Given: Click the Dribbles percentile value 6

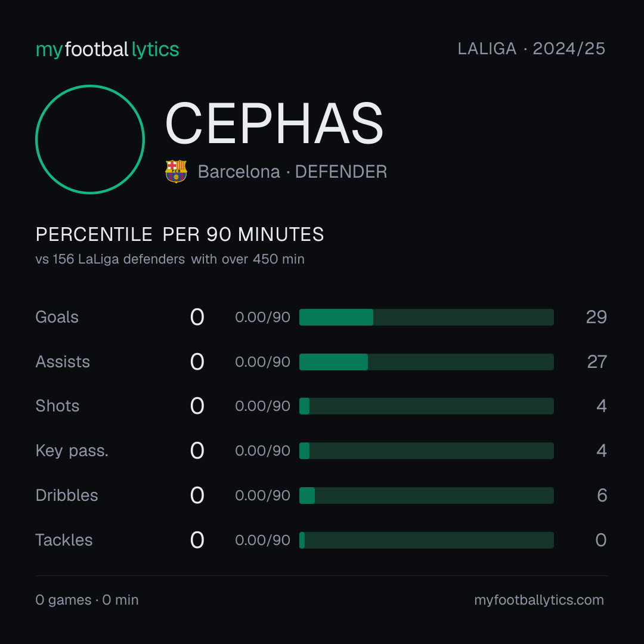Looking at the screenshot, I should click(602, 496).
